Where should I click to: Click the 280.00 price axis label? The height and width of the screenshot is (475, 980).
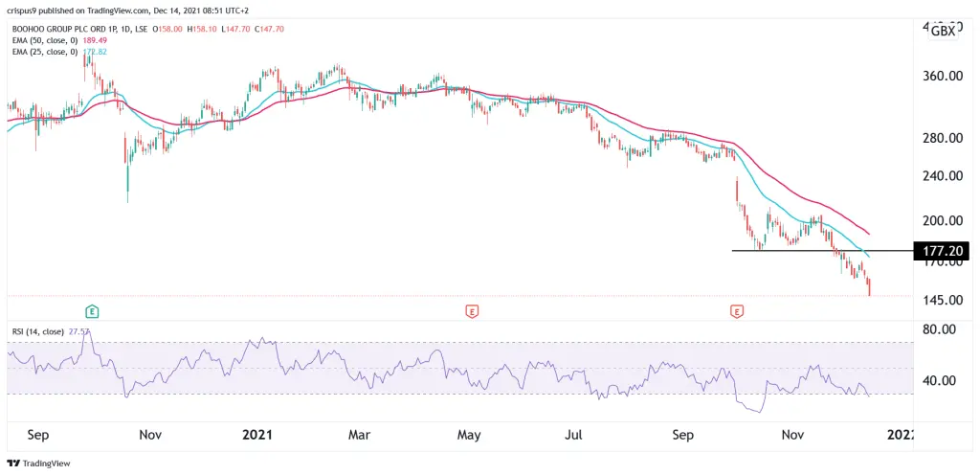tap(942, 138)
